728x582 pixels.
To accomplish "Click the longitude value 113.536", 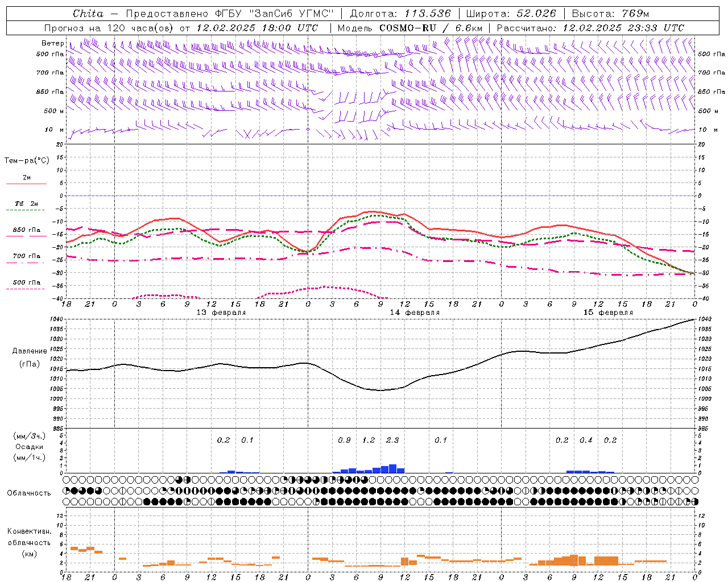I will tap(428, 14).
